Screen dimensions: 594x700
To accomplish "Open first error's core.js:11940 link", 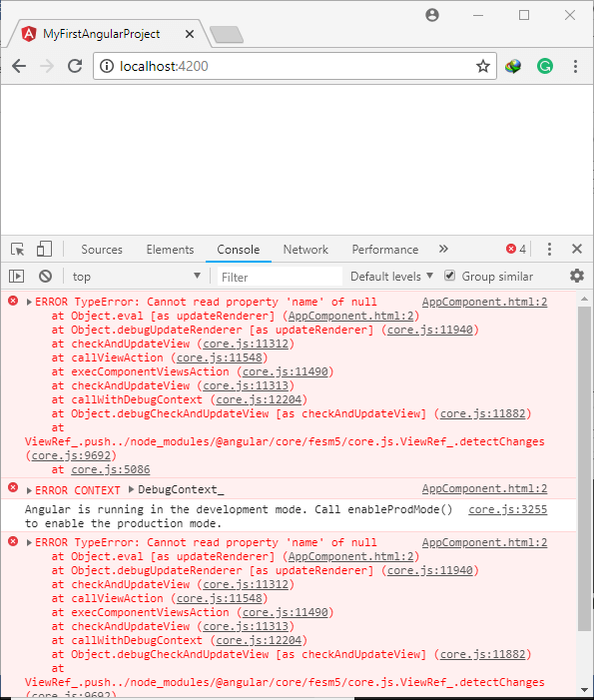I will [429, 330].
